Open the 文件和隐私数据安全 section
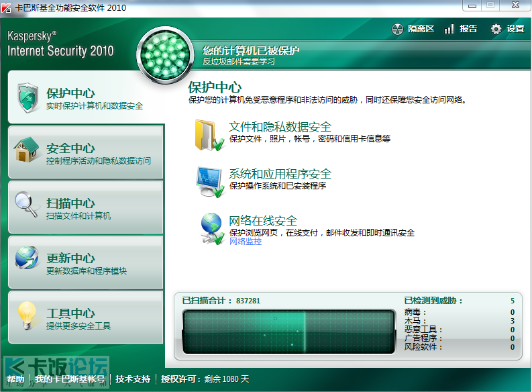Screen dimensions: 532x392 [280, 127]
